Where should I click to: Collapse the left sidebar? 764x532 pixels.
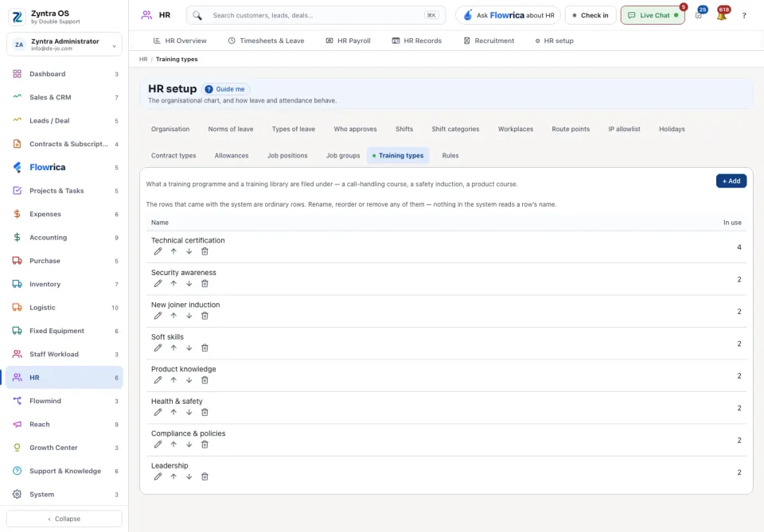click(x=64, y=518)
